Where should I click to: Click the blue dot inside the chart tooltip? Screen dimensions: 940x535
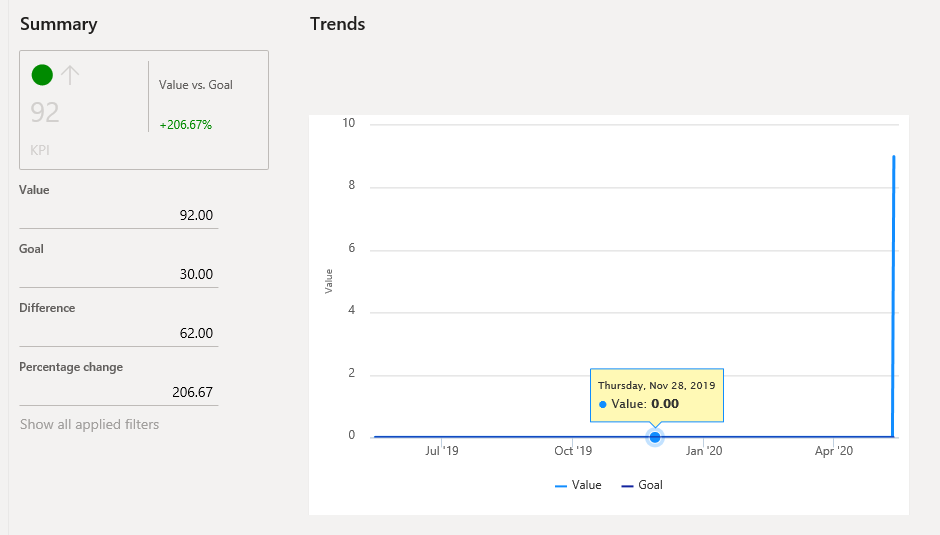coord(603,404)
